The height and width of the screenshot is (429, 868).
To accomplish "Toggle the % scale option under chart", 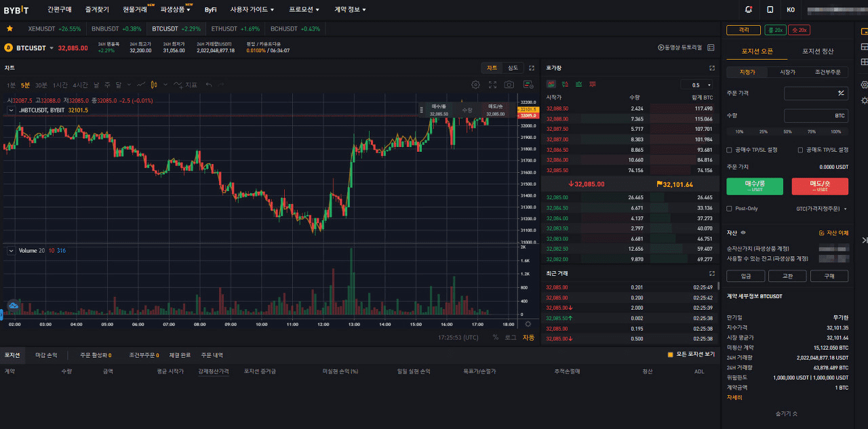I will coord(495,337).
